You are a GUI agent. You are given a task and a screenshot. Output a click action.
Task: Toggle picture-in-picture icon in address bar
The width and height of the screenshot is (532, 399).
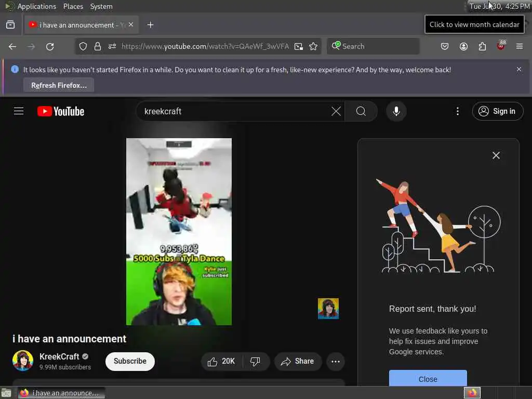pyautogui.click(x=299, y=46)
